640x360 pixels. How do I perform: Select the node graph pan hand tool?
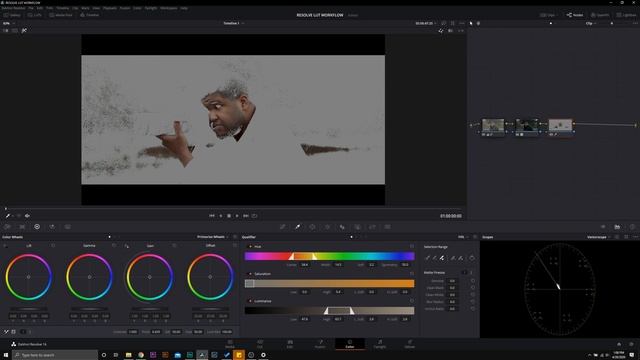tap(478, 23)
